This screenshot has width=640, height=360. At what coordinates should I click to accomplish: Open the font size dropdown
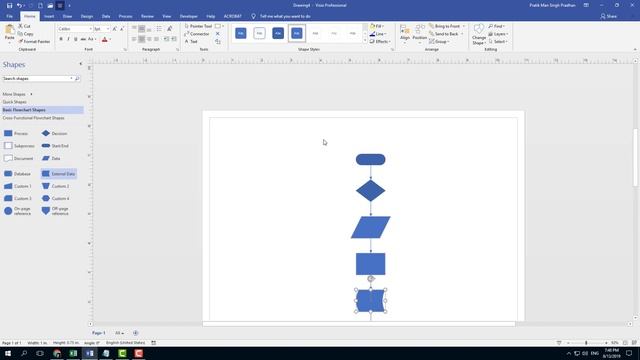[108, 29]
